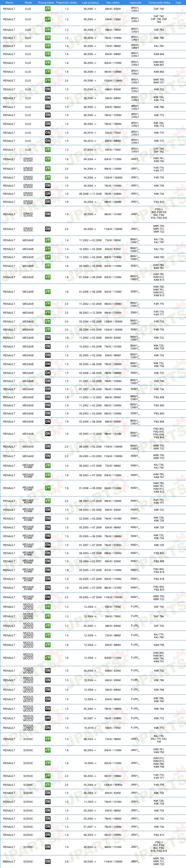
Task: Click diesel icon in Megane Kombi 81kW/110KM row
Action: click(x=48, y=570)
